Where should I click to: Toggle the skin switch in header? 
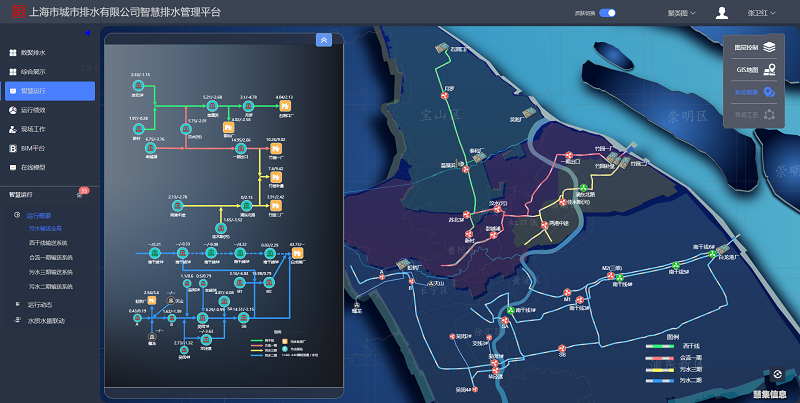tap(606, 13)
